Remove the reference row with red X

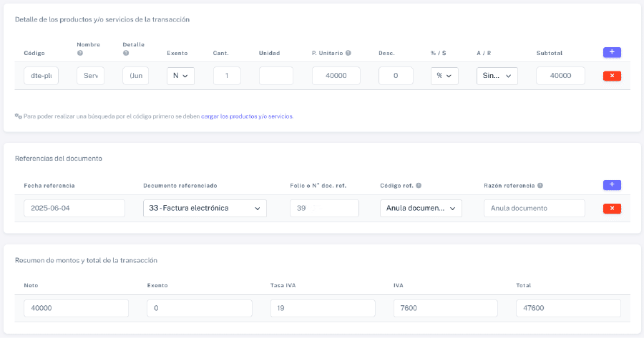tap(612, 209)
